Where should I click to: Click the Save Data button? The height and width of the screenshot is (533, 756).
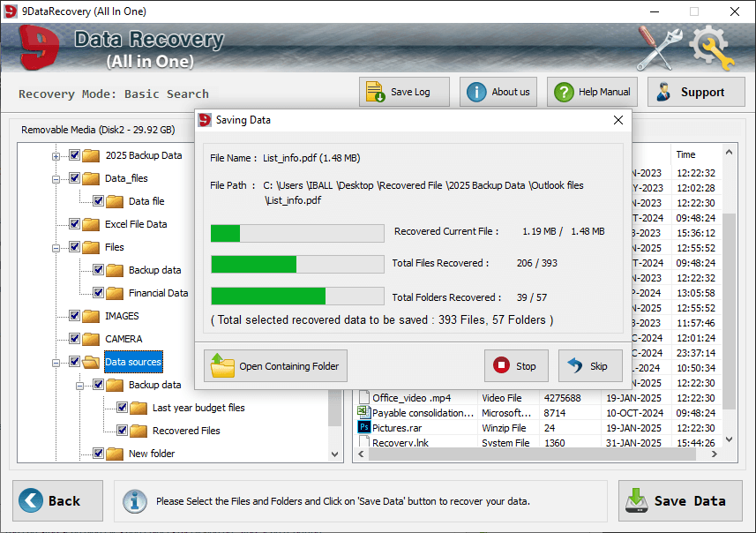tap(680, 500)
